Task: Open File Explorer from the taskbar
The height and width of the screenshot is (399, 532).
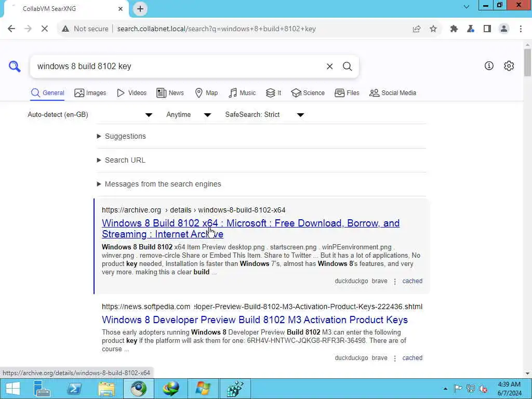Action: coord(106,389)
